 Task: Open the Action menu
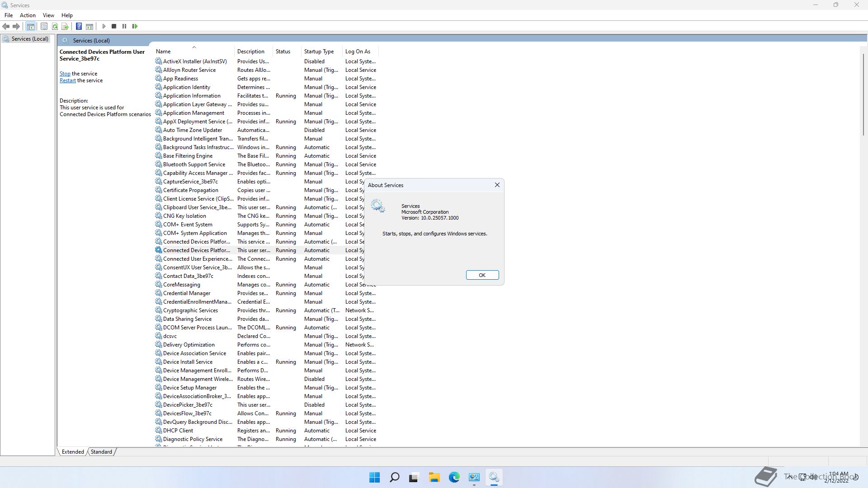[x=28, y=15]
